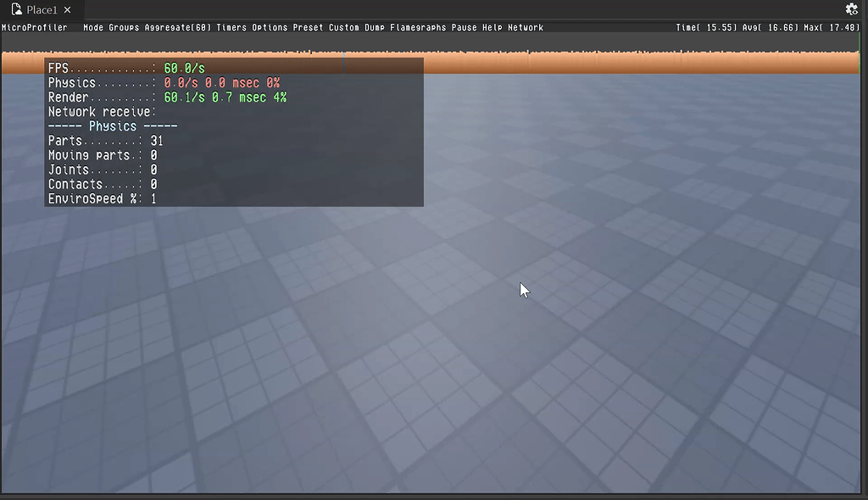Click the Place1 document icon

[14, 11]
